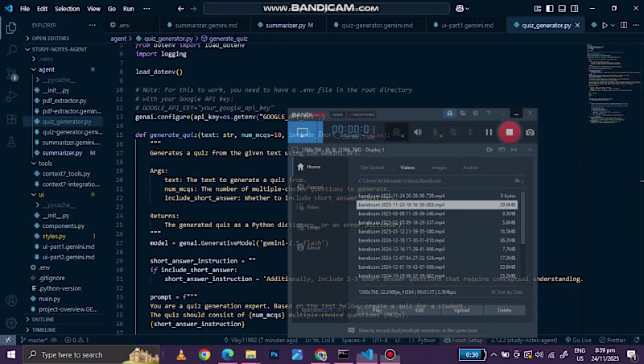Open the Manage gear in activity bar

pos(11,323)
